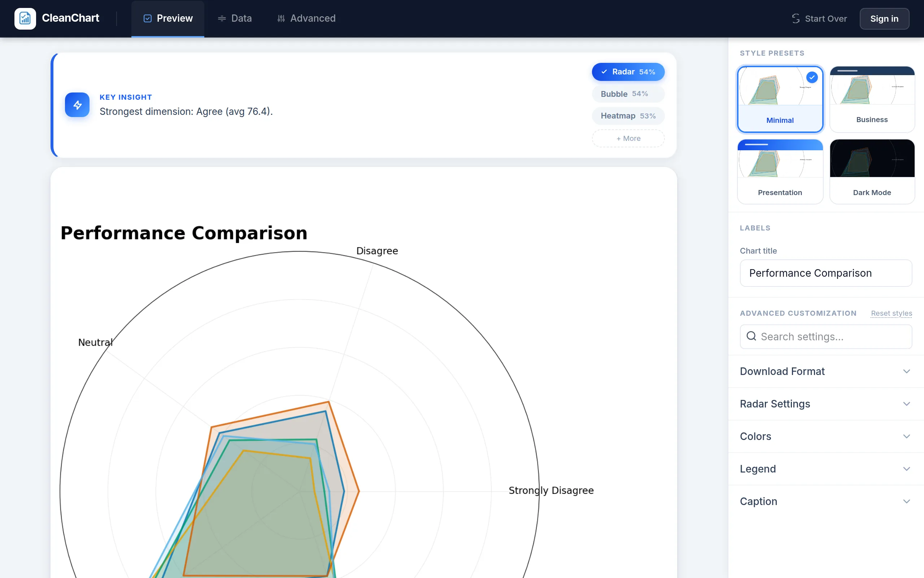Screen dimensions: 924x578
Task: Switch to the Preview tab
Action: pyautogui.click(x=168, y=18)
